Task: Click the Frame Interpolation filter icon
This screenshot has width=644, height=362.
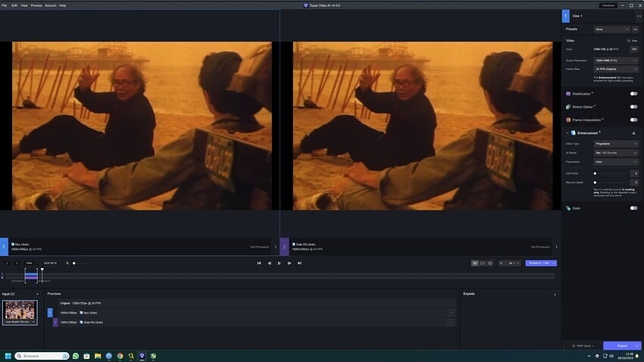Action: pos(568,120)
